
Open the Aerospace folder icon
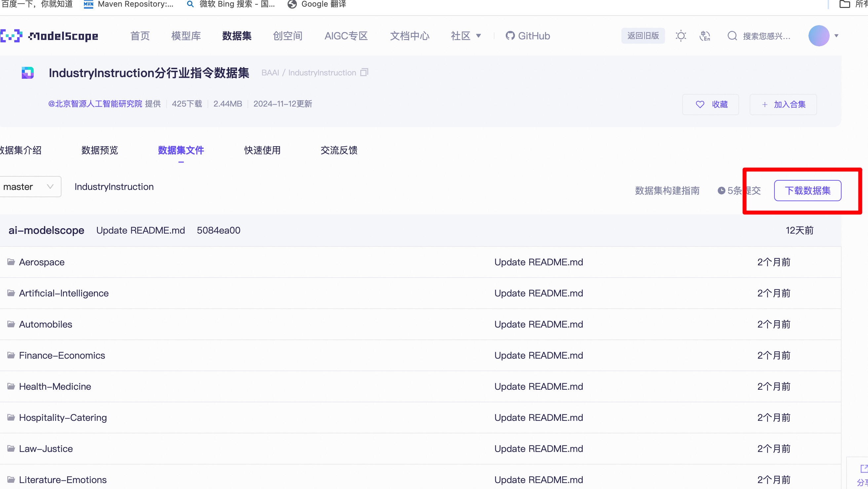click(x=11, y=262)
